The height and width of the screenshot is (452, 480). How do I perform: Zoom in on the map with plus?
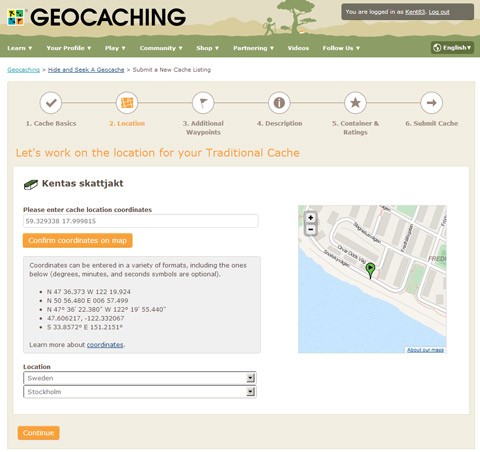tap(311, 218)
